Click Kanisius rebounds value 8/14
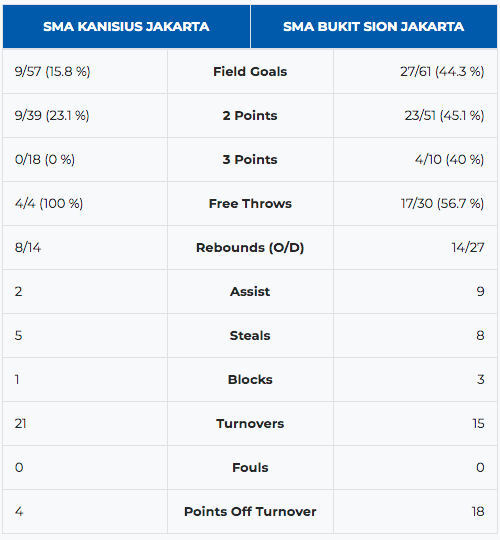 28,248
